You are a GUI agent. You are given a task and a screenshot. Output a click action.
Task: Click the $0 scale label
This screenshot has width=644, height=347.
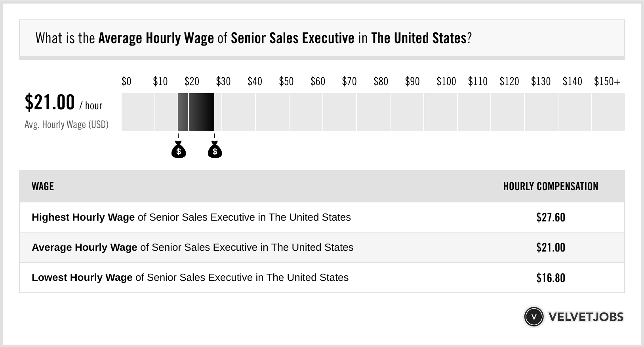tap(126, 81)
